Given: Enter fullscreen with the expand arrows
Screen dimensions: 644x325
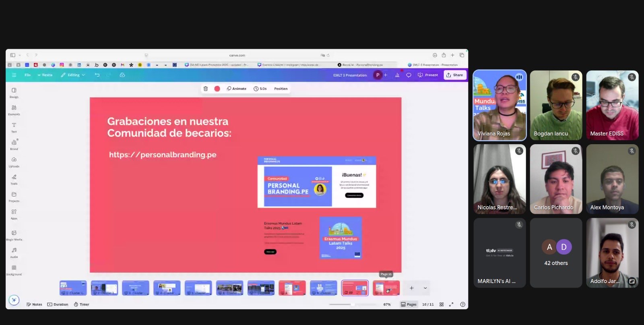Looking at the screenshot, I should [x=451, y=304].
